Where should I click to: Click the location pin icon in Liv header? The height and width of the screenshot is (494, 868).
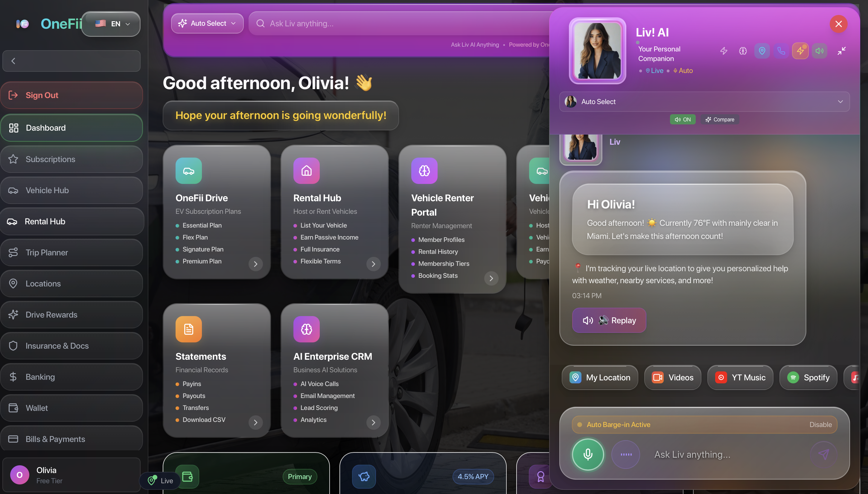click(762, 51)
